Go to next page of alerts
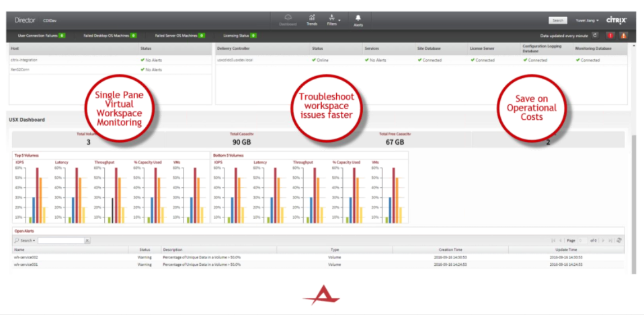The height and width of the screenshot is (315, 644). (602, 240)
